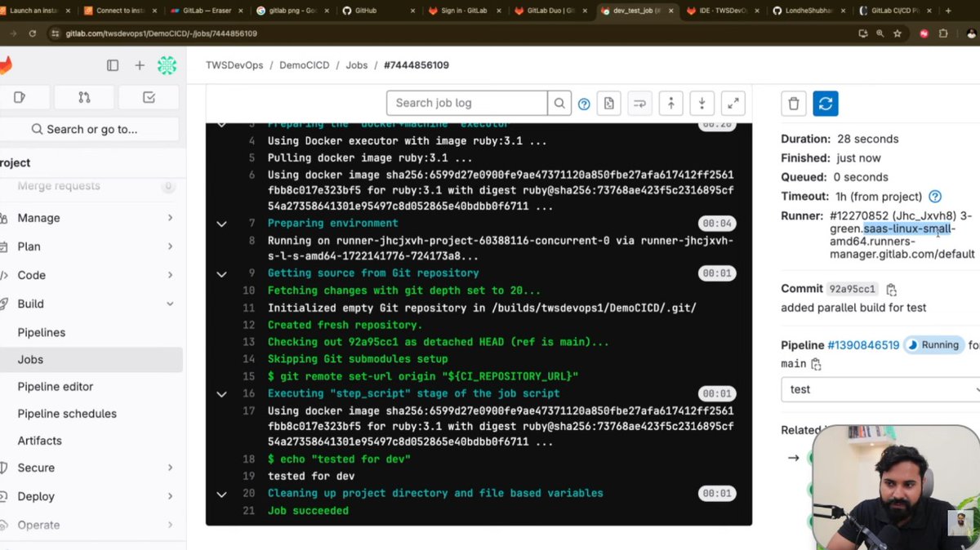Focus the Search job log field
The image size is (980, 550).
467,103
